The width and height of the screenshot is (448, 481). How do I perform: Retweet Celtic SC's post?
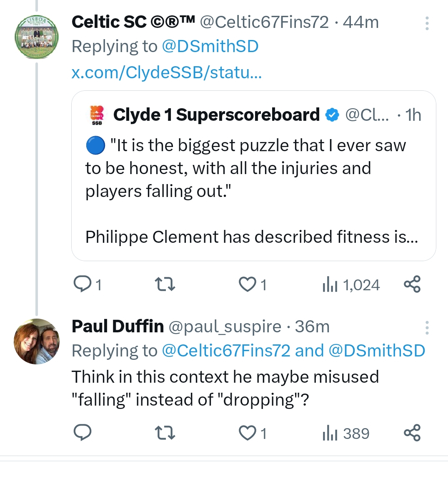(165, 285)
